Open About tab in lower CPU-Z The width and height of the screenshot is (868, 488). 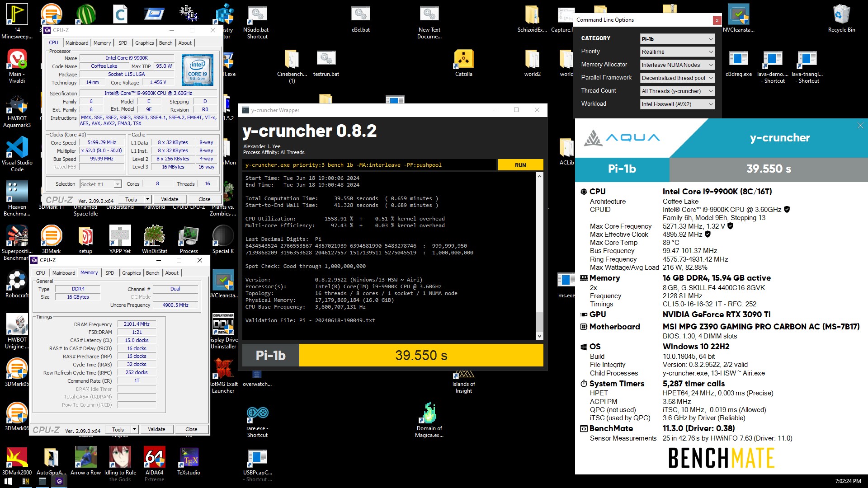(172, 273)
